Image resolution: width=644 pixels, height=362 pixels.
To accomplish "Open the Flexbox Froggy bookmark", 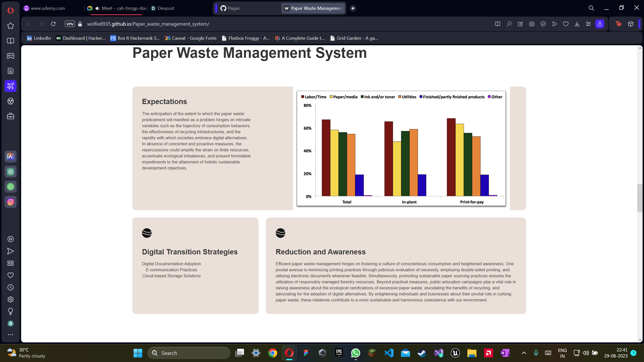I will point(246,38).
